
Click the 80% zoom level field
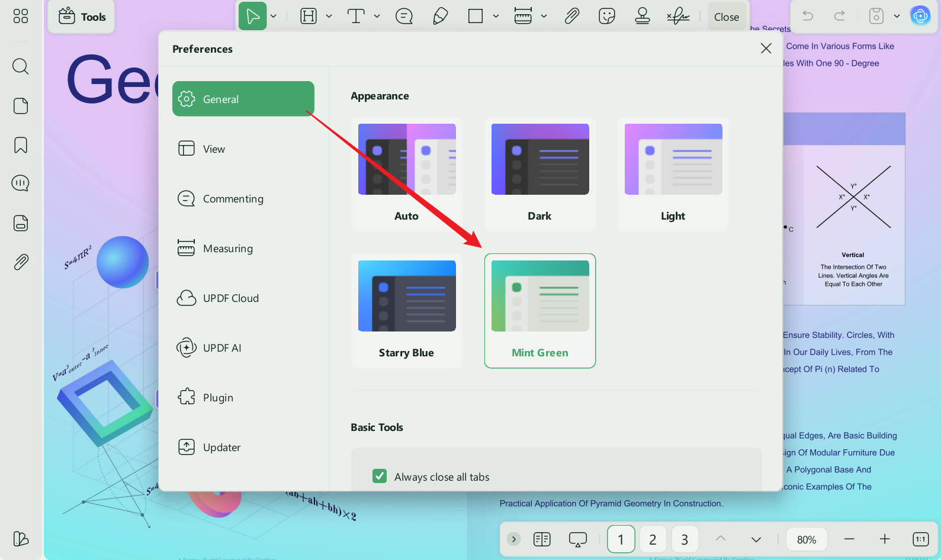tap(807, 539)
